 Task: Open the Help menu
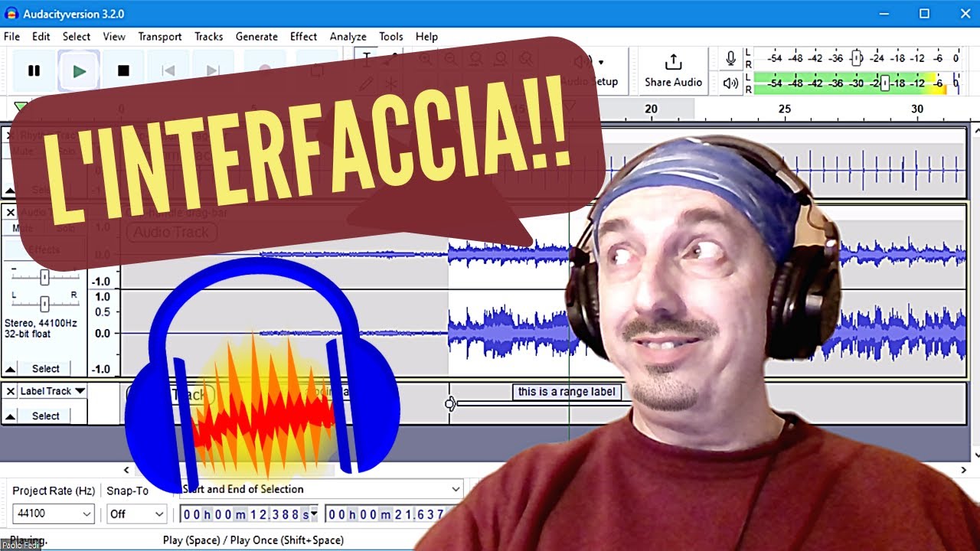tap(426, 36)
